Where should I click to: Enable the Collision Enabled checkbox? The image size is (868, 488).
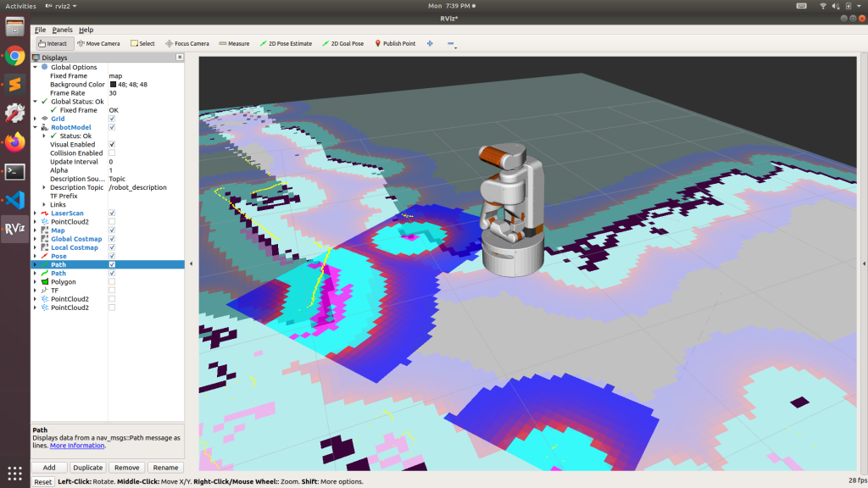click(x=112, y=153)
